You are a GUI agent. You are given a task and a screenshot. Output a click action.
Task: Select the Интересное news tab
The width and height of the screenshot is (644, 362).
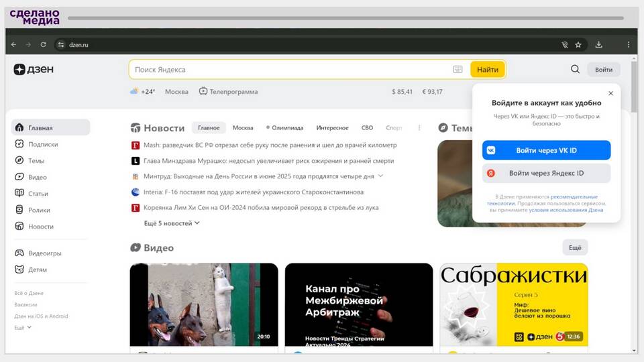[332, 127]
